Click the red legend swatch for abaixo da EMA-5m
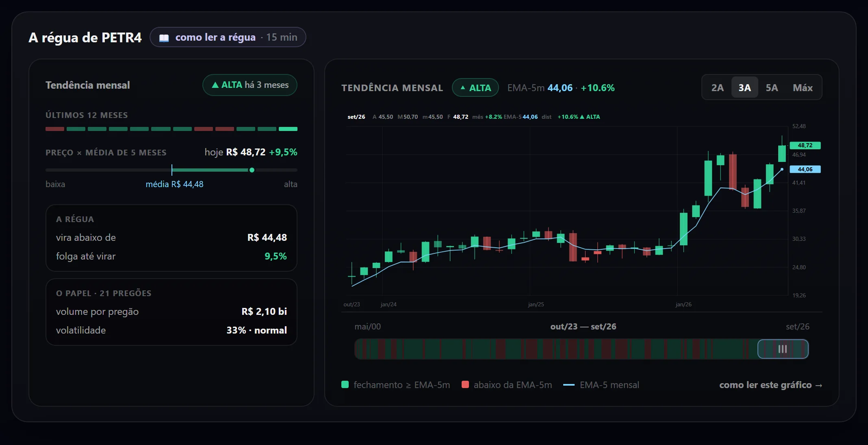Viewport: 868px width, 445px height. coord(465,384)
